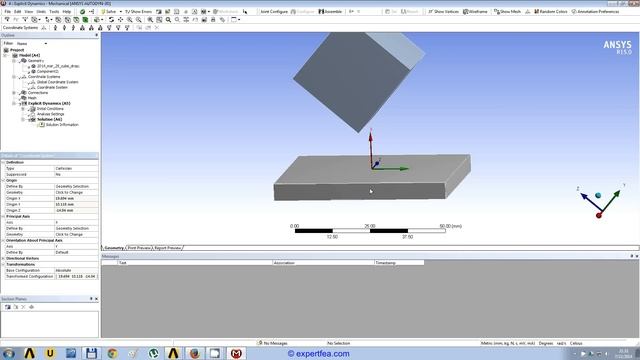Select Solution Information tree item

62,124
